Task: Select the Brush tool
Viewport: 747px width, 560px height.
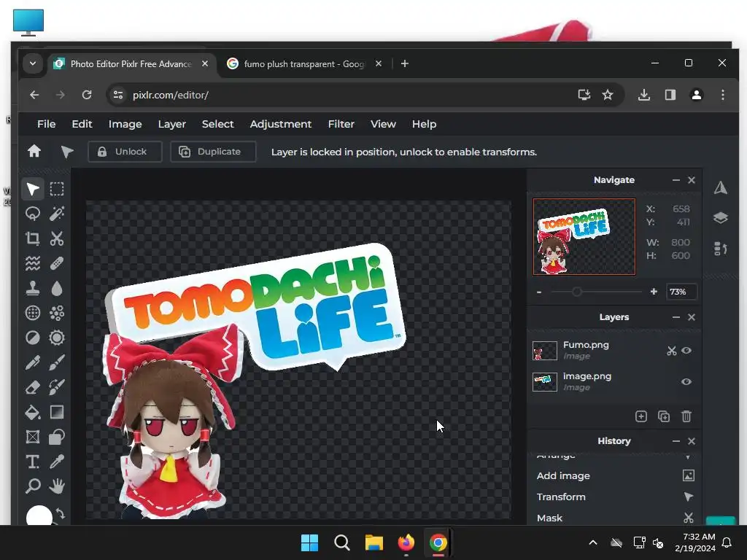Action: click(x=57, y=362)
